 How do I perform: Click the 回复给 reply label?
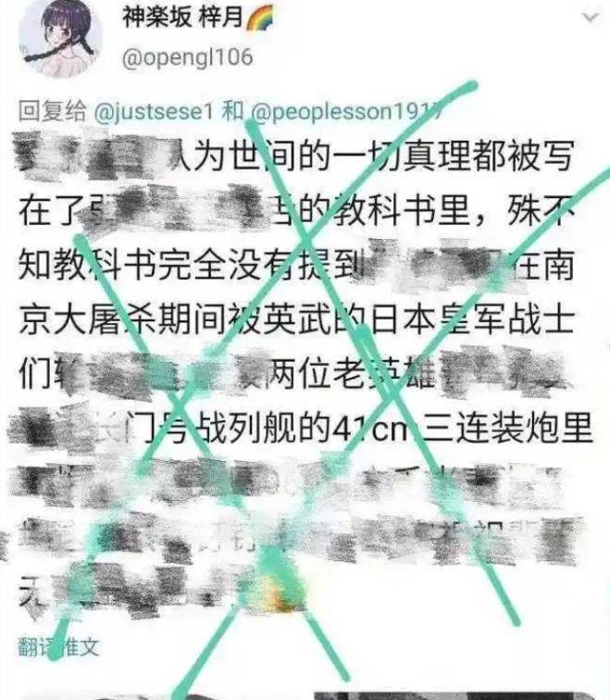point(52,111)
